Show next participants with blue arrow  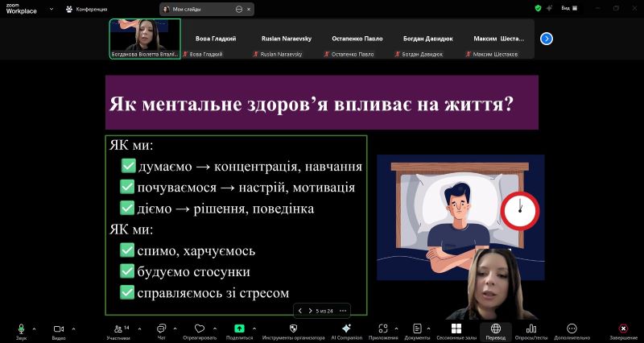point(547,39)
